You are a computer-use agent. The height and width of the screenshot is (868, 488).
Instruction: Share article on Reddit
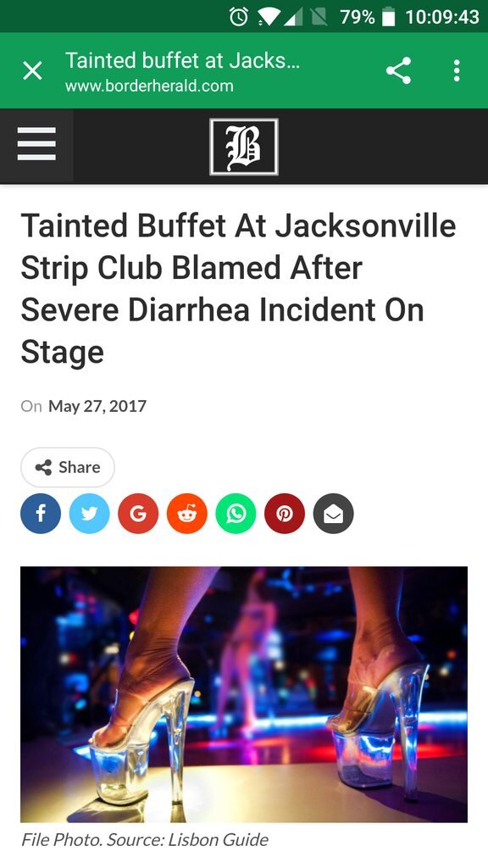[x=187, y=514]
